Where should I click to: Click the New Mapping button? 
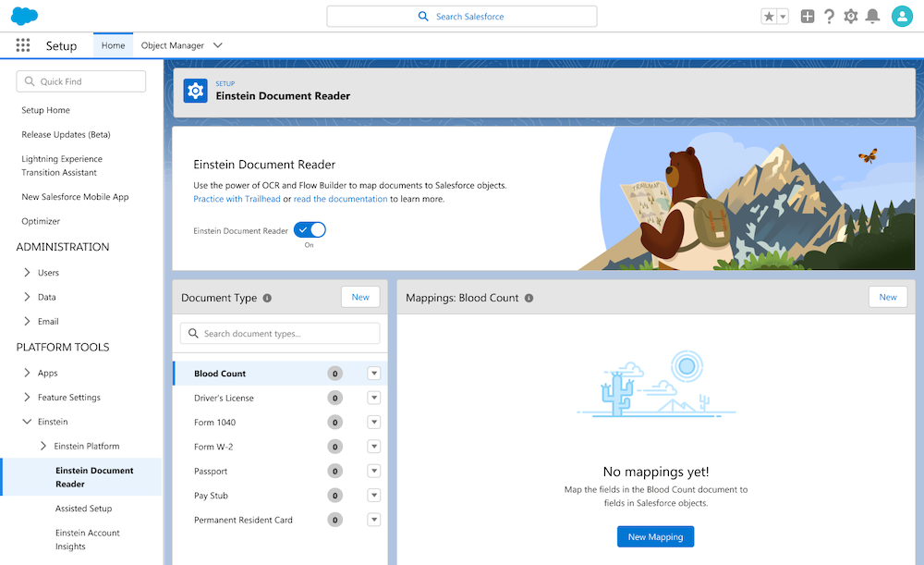click(x=655, y=537)
